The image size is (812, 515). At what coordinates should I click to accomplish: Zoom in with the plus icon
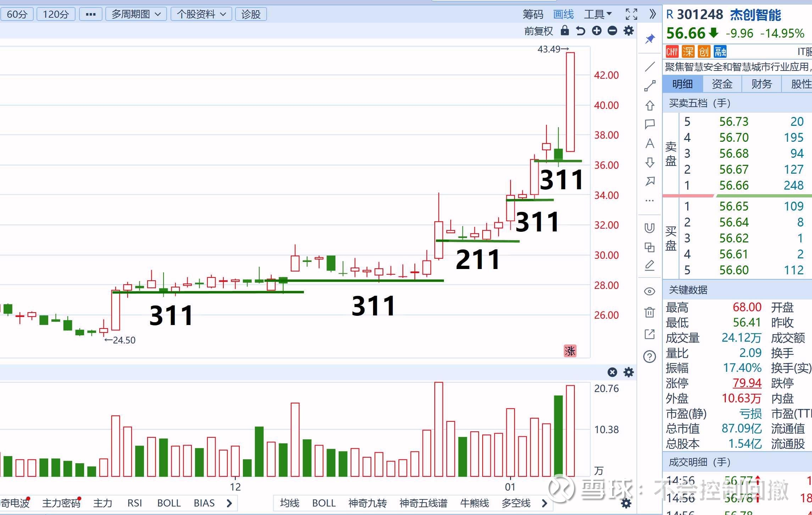[x=597, y=31]
